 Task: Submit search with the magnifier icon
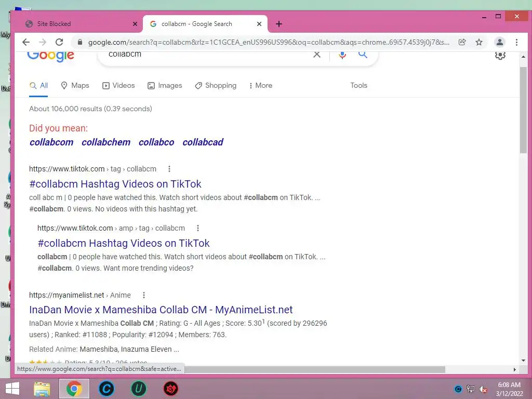pos(363,54)
